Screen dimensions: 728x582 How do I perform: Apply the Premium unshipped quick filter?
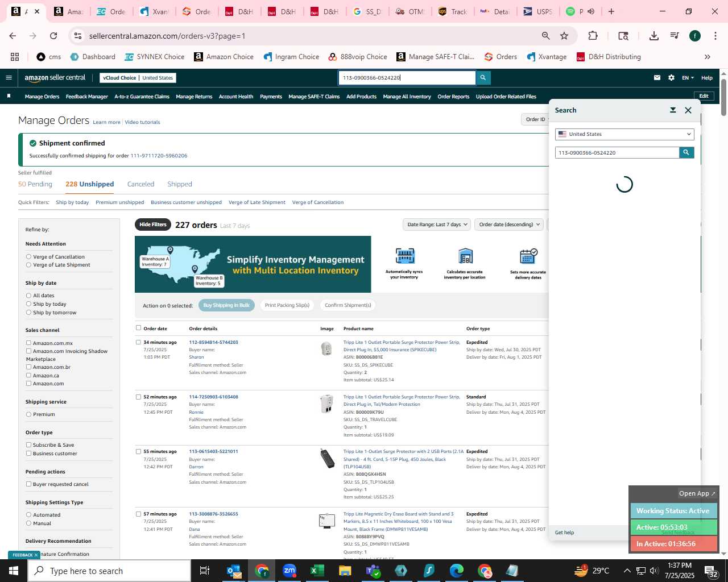coord(119,202)
